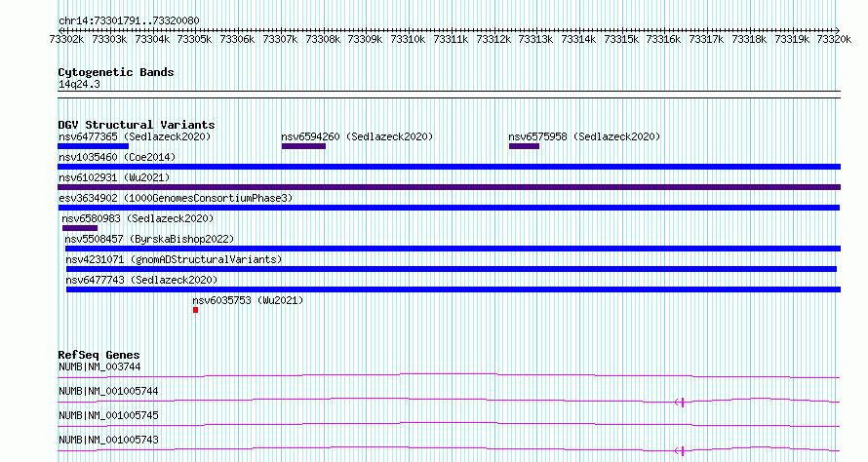This screenshot has height=462, width=868.
Task: Click the blue bar for nsv1035460
Action: point(449,167)
